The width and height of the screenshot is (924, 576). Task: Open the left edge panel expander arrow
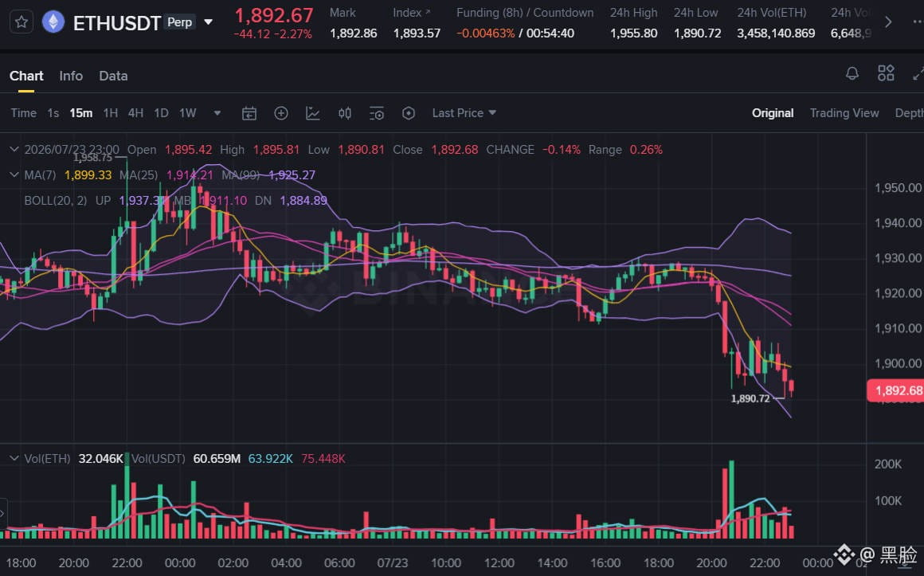tap(3, 514)
